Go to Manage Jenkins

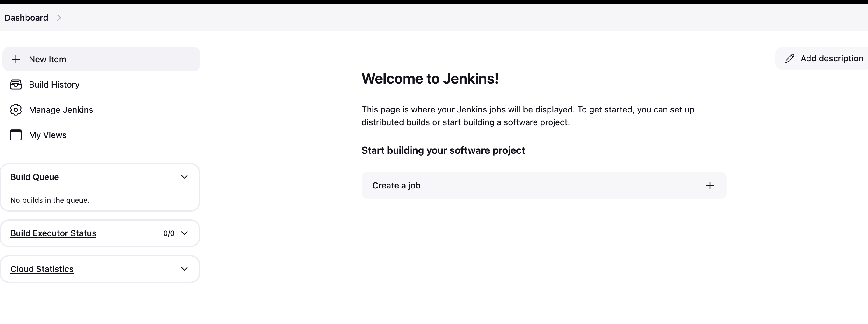click(x=61, y=110)
